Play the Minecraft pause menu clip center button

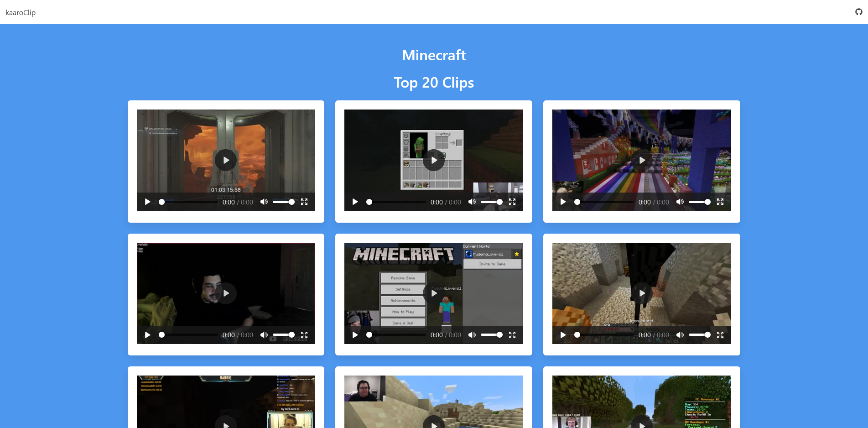[434, 293]
